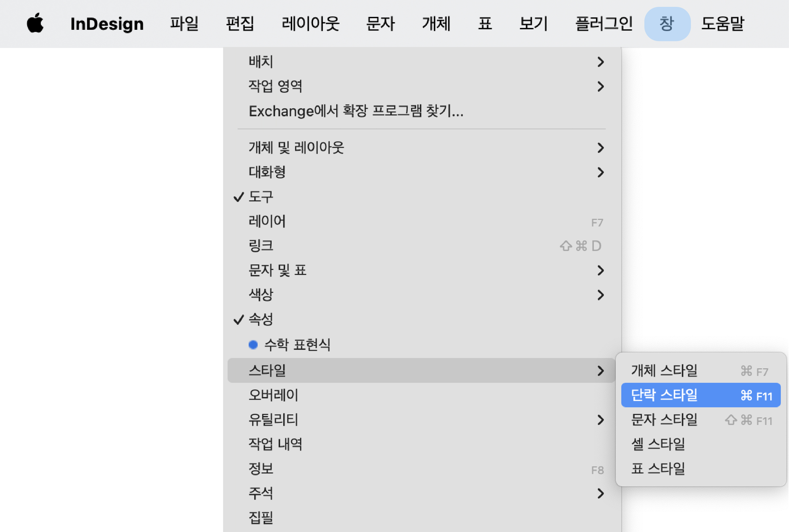Select 수학 표현식 with blue dot

[297, 345]
